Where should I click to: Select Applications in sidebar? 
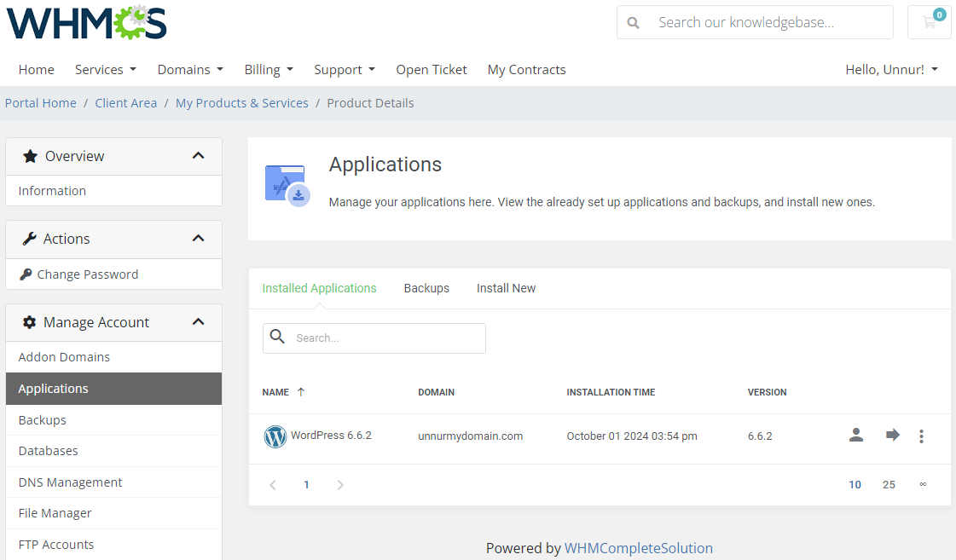tap(114, 389)
